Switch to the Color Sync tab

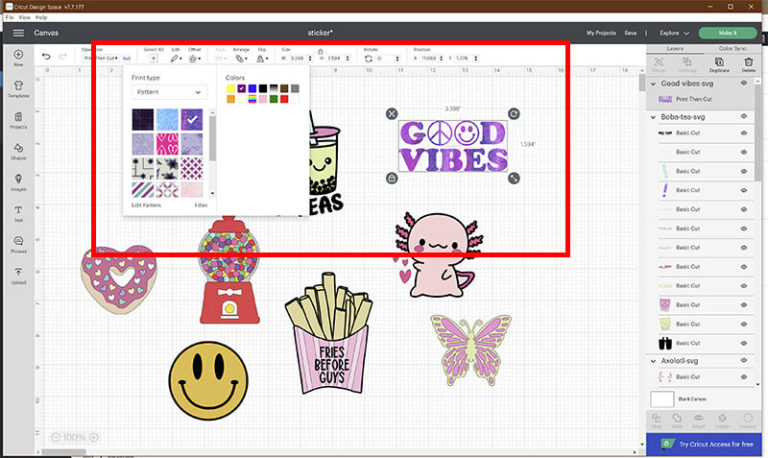coord(732,48)
